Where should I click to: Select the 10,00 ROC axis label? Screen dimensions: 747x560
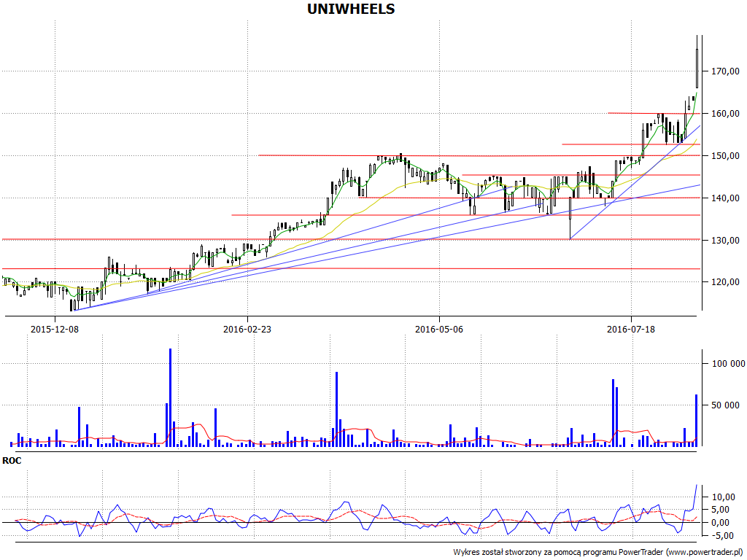723,497
